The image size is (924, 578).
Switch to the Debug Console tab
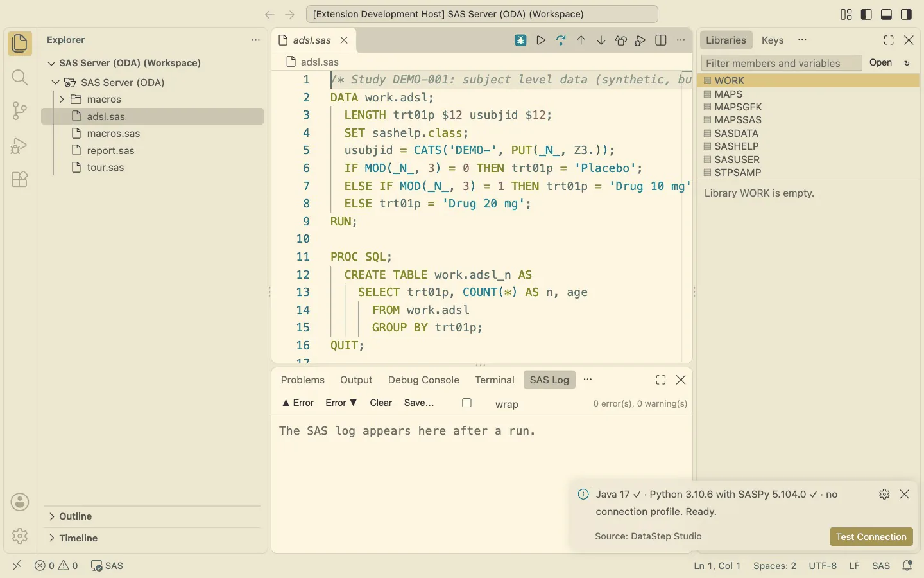pos(424,380)
